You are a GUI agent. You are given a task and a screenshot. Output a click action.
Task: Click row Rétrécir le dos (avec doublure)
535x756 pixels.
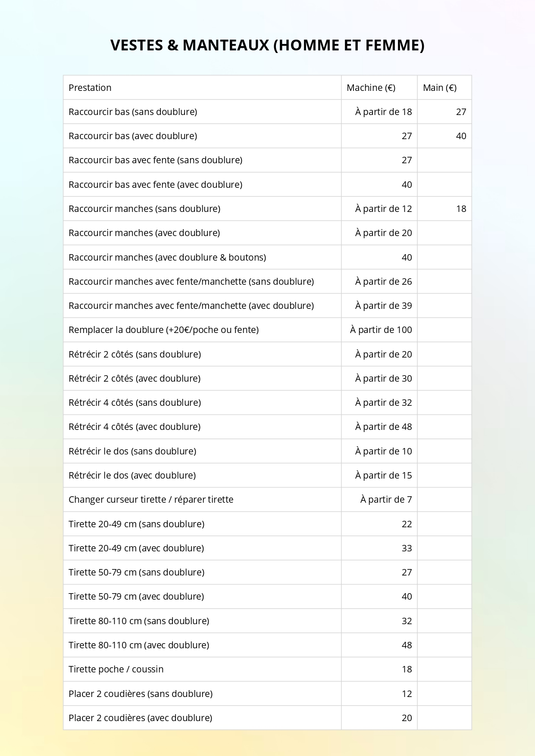pos(267,475)
